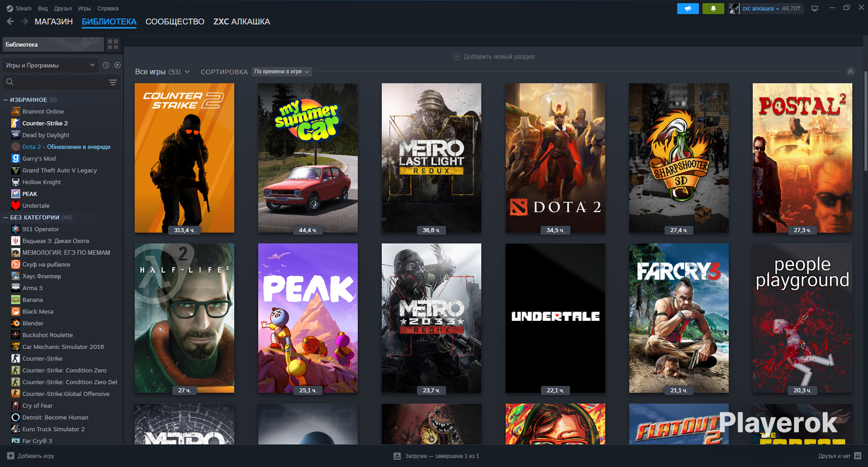This screenshot has width=868, height=467.
Task: Toggle ready-to-play filter icon
Action: (117, 65)
